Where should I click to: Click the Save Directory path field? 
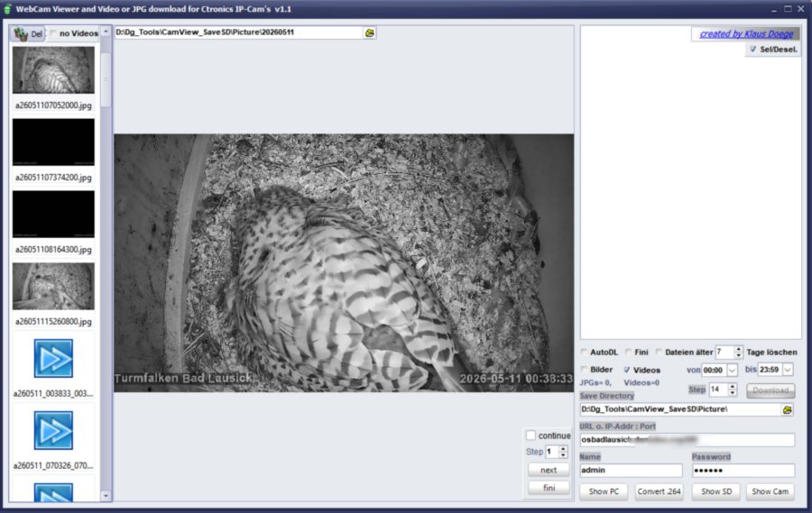pyautogui.click(x=680, y=409)
